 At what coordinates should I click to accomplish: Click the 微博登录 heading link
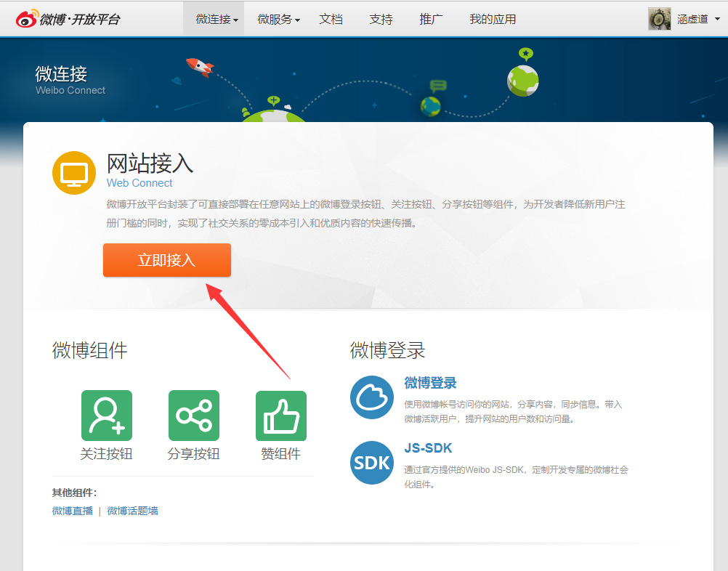pyautogui.click(x=430, y=383)
